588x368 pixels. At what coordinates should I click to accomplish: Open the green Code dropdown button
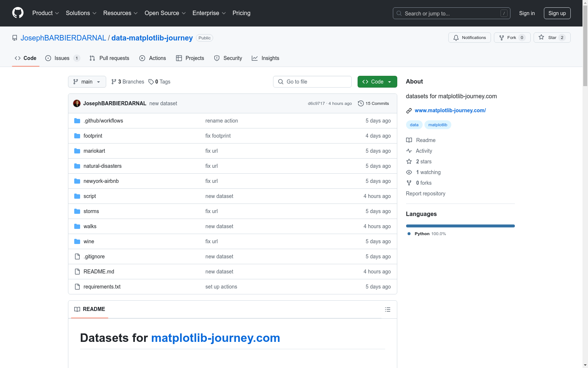click(x=377, y=82)
